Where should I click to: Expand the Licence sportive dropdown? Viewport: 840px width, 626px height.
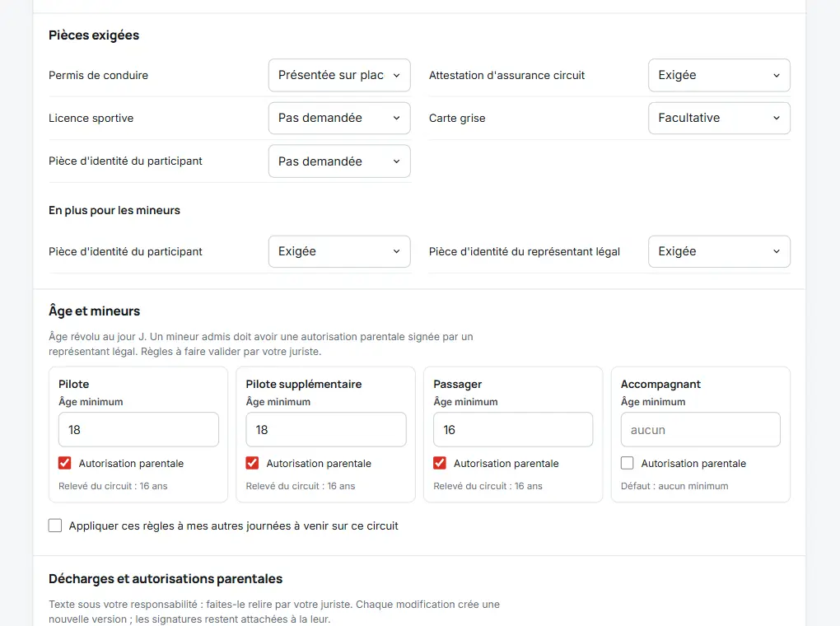coord(339,118)
